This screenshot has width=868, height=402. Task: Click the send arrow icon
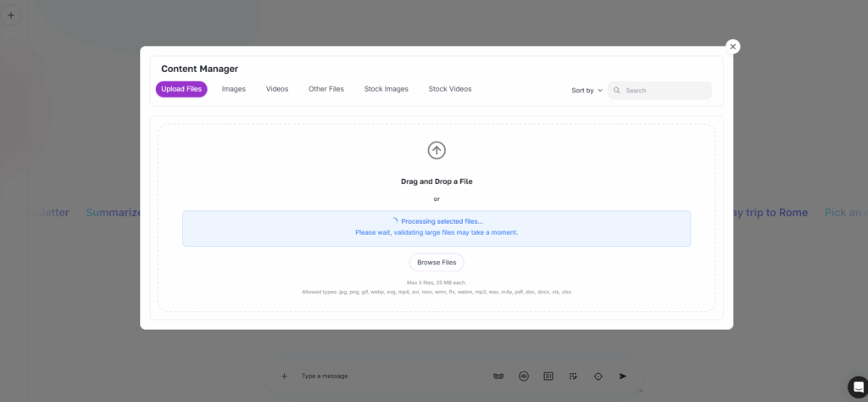tap(623, 376)
